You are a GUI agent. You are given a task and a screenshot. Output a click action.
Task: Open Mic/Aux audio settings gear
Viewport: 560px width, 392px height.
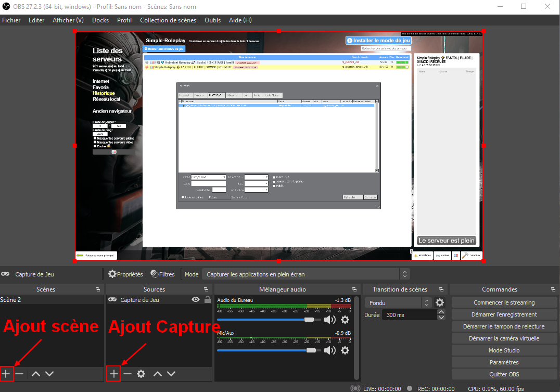tap(345, 350)
